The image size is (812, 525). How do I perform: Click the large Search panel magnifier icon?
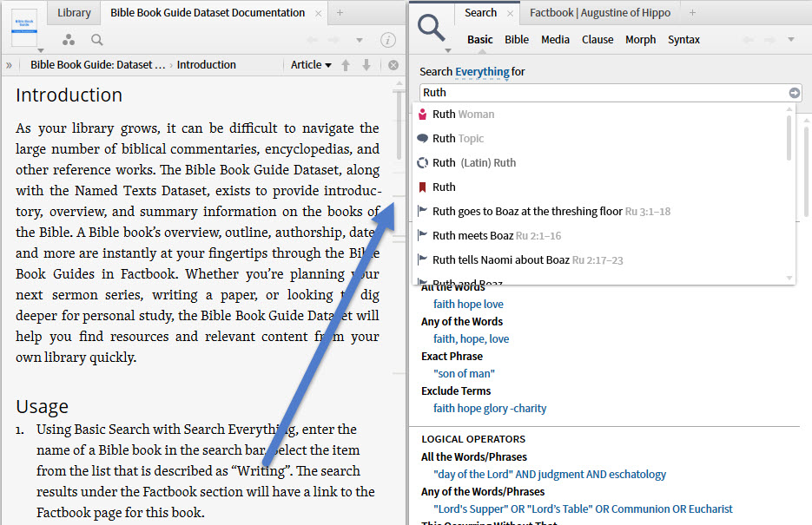(x=431, y=28)
